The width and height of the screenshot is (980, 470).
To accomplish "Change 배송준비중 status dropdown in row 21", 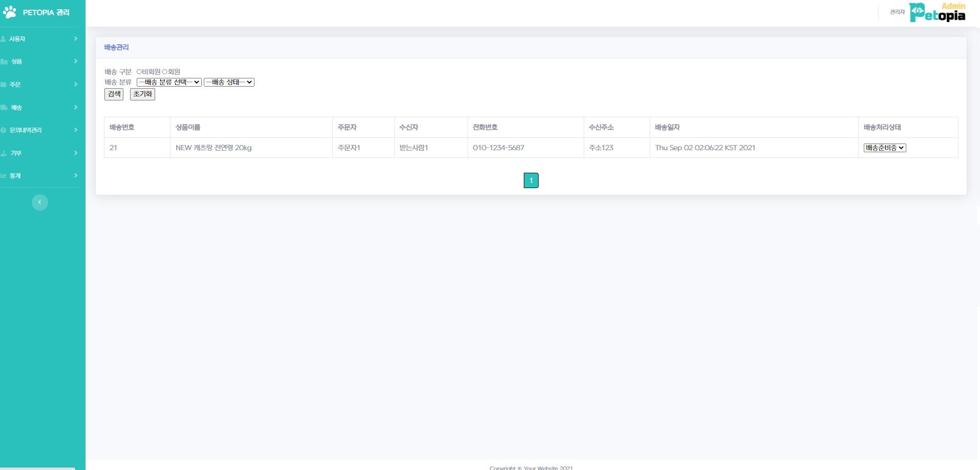I will click(x=884, y=148).
